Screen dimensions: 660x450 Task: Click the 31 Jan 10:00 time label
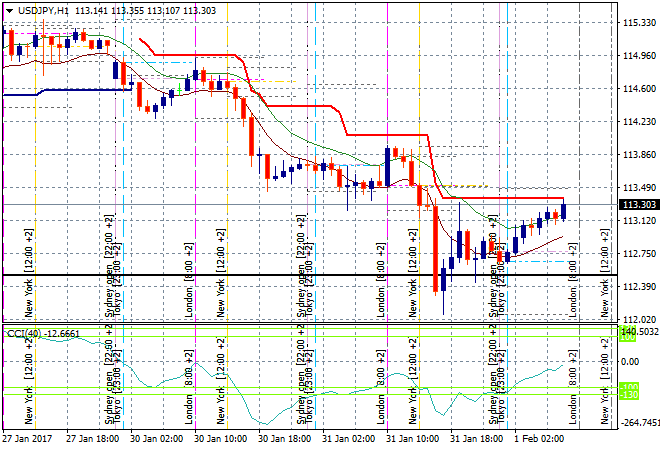click(411, 438)
